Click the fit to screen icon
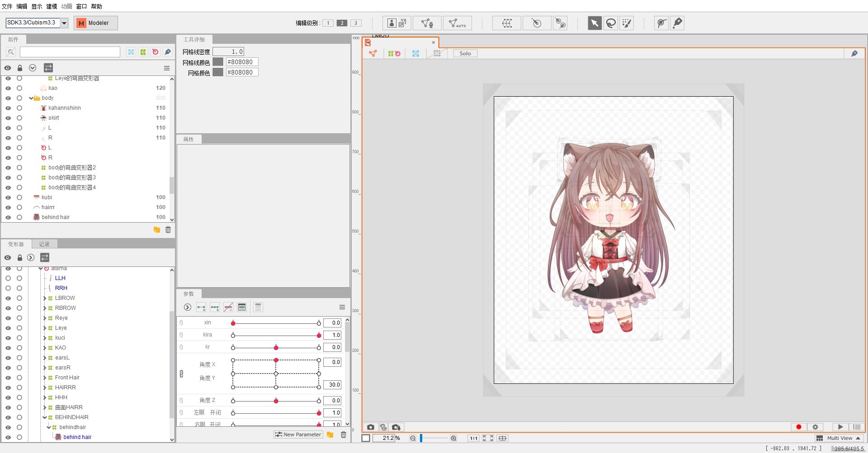This screenshot has height=453, width=868. (488, 438)
